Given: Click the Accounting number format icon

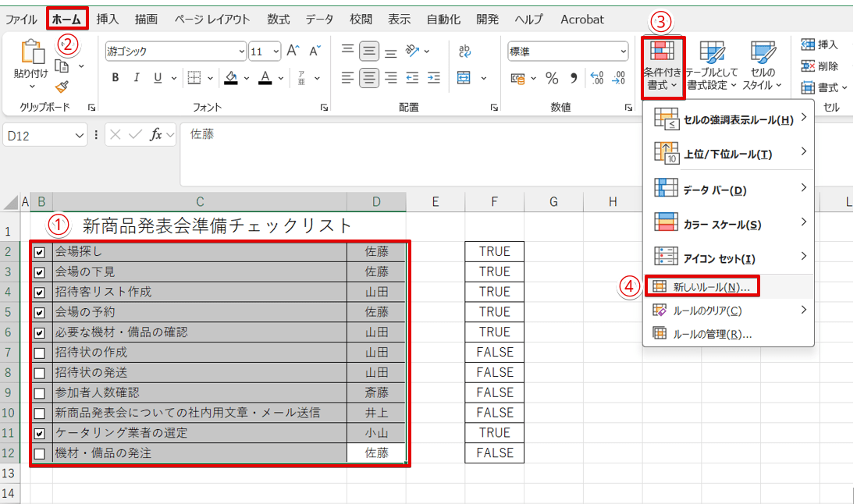Looking at the screenshot, I should pyautogui.click(x=518, y=78).
